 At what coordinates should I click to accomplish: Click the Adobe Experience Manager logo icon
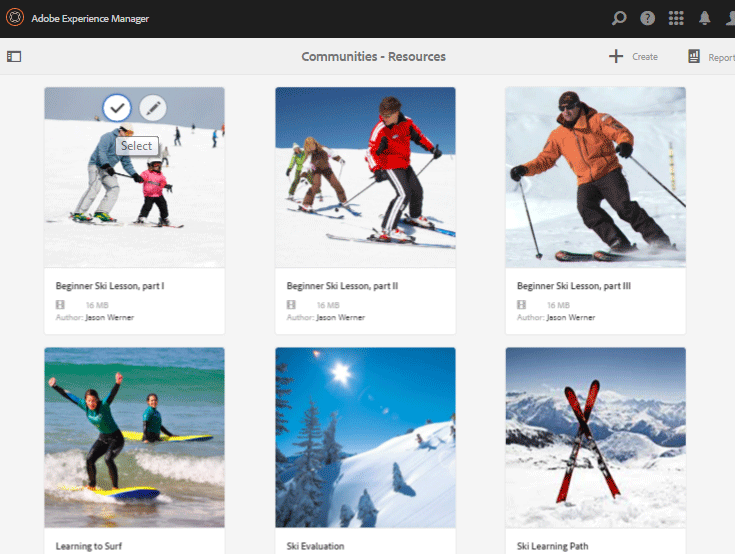(x=15, y=17)
